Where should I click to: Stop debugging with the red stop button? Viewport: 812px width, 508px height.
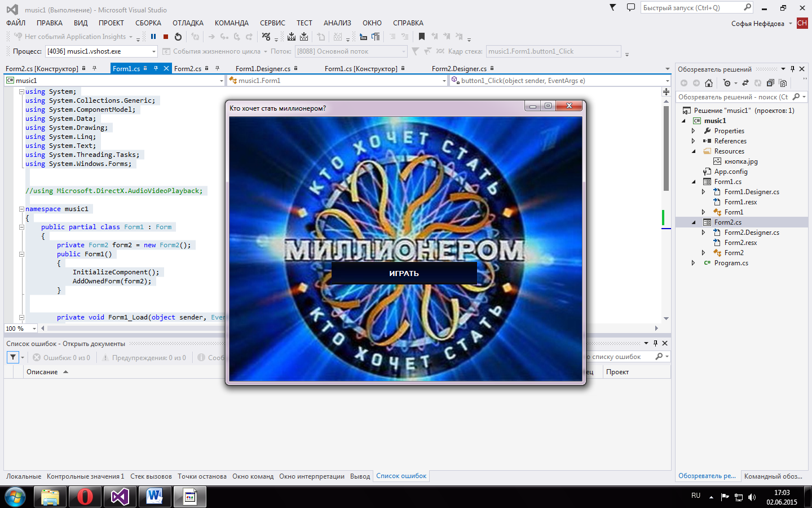pos(166,37)
